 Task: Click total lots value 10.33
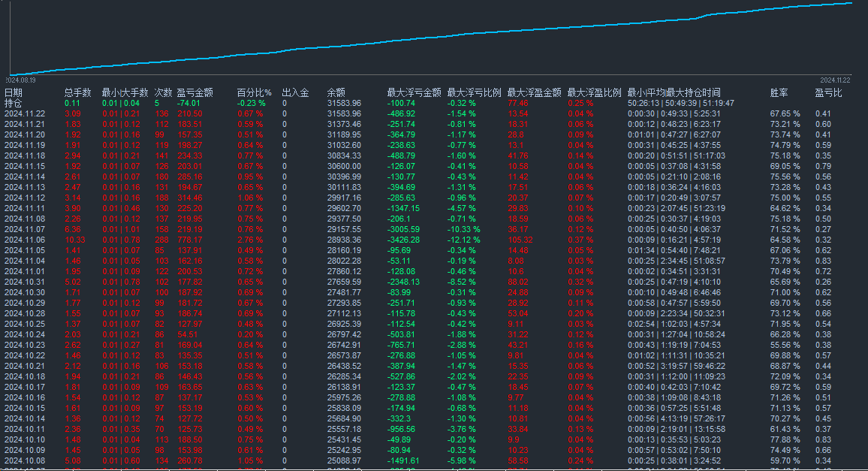click(x=75, y=240)
